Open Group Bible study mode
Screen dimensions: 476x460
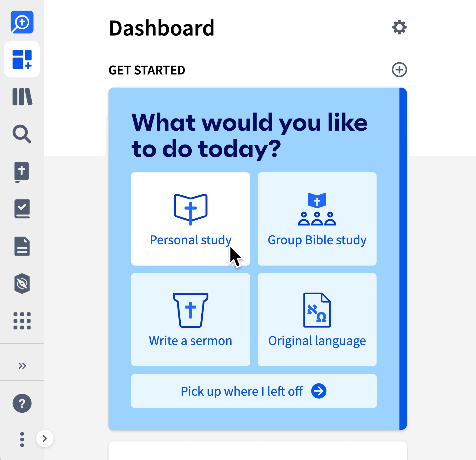tap(317, 219)
